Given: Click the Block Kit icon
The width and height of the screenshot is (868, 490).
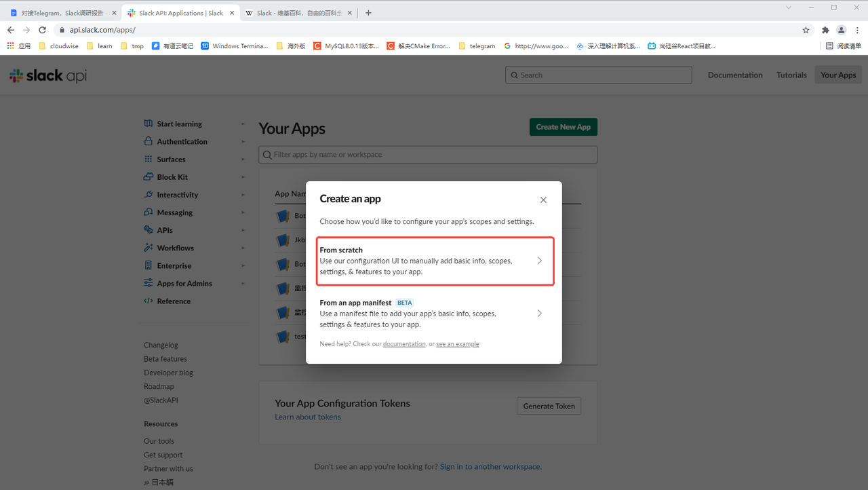Looking at the screenshot, I should [x=149, y=176].
